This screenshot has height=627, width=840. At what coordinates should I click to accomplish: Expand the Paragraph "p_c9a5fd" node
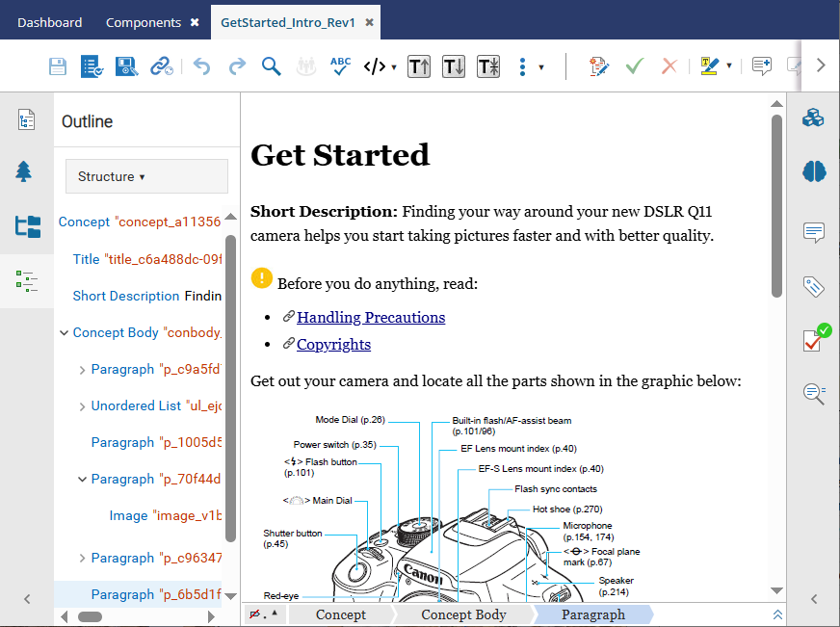click(82, 370)
